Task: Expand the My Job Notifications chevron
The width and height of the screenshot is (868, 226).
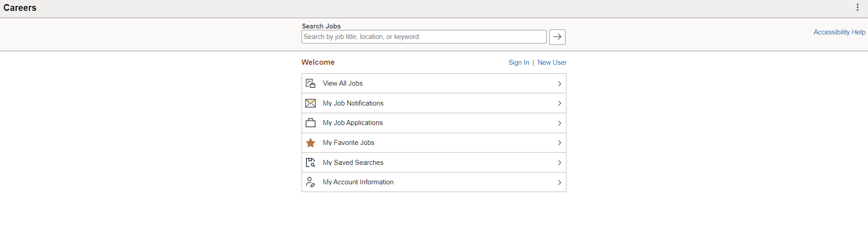Action: coord(560,103)
